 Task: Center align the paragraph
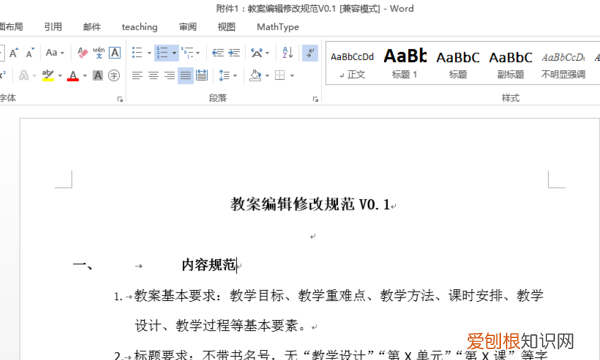153,75
